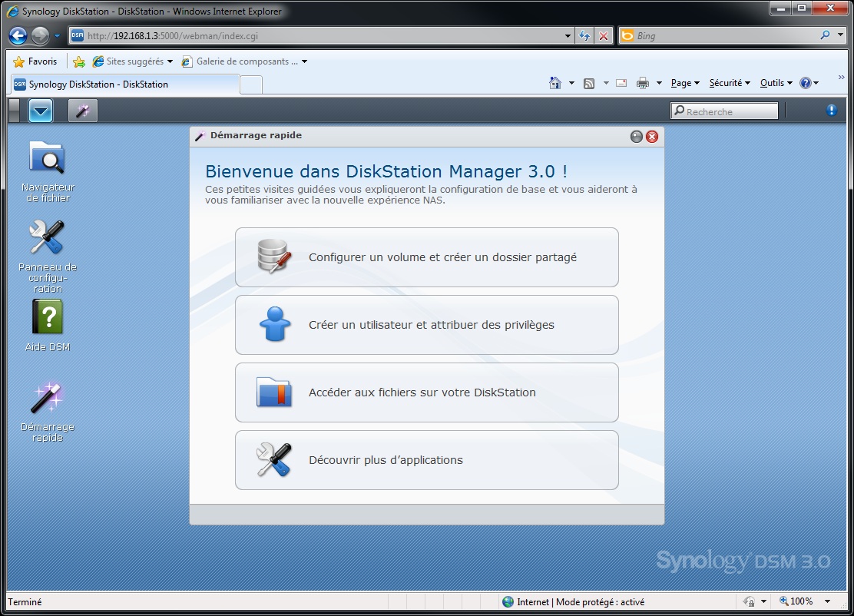This screenshot has width=854, height=616.
Task: Click the status bar privacy lock icon
Action: pos(750,601)
